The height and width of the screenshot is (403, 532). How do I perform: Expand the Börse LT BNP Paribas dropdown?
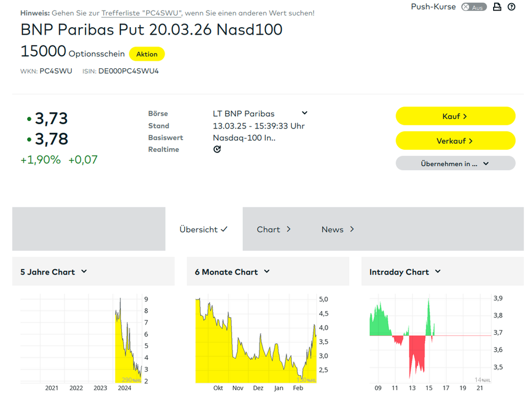(305, 113)
